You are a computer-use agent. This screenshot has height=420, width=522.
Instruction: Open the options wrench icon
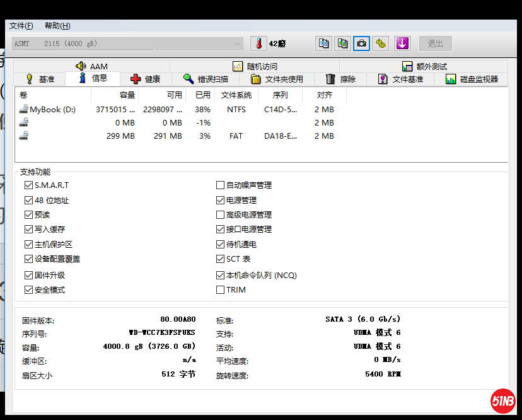[x=380, y=44]
